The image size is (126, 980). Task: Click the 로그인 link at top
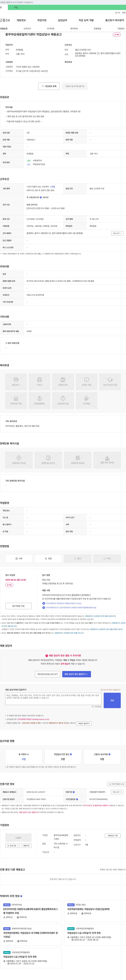pyautogui.click(x=118, y=13)
